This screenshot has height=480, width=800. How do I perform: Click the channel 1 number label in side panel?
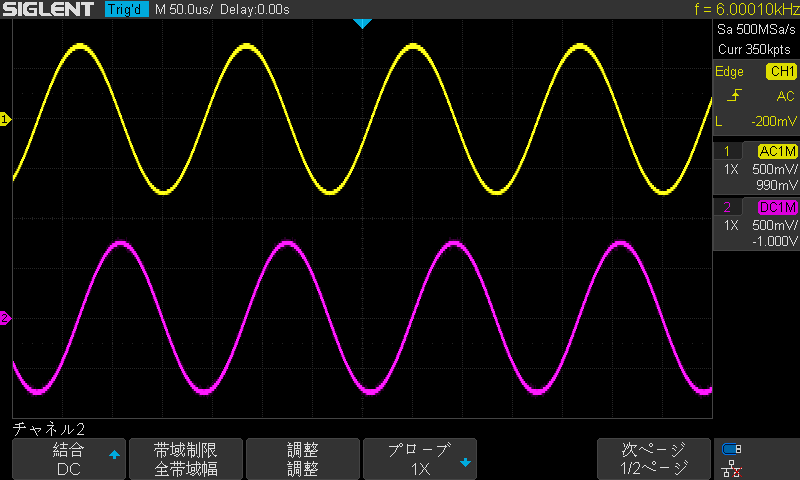tap(727, 151)
